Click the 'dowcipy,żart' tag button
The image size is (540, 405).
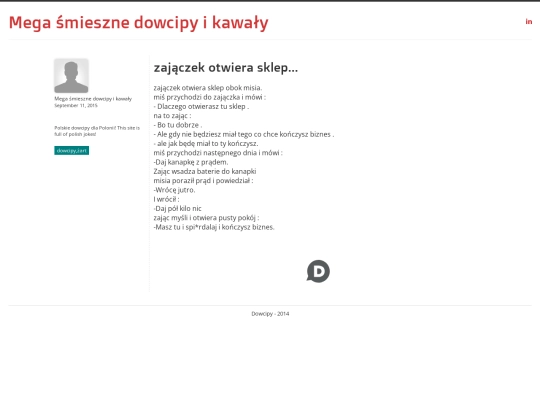(x=72, y=150)
